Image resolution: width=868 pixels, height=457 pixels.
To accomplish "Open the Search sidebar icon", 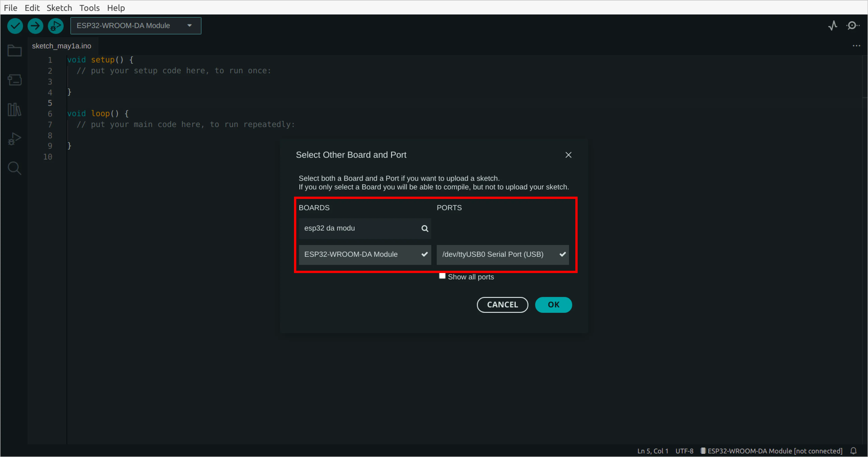I will click(14, 168).
